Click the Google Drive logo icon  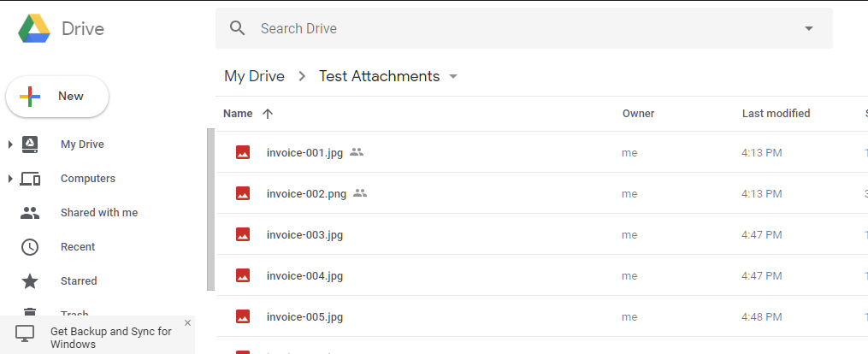point(35,28)
